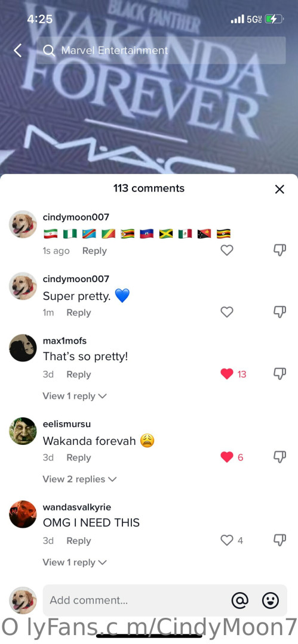Image resolution: width=298 pixels, height=644 pixels.
Task: Dislike the Super pretty comment
Action: tap(280, 312)
